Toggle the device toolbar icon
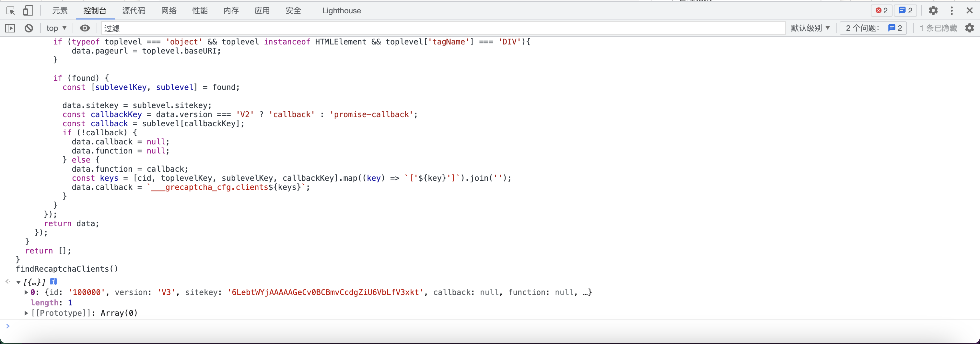Image resolution: width=980 pixels, height=344 pixels. (x=28, y=11)
